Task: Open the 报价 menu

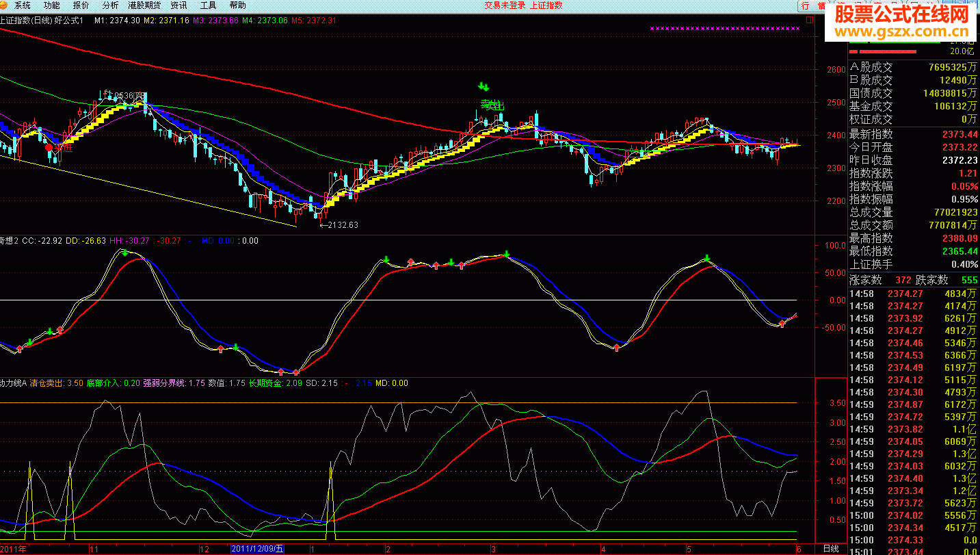Action: (x=81, y=5)
